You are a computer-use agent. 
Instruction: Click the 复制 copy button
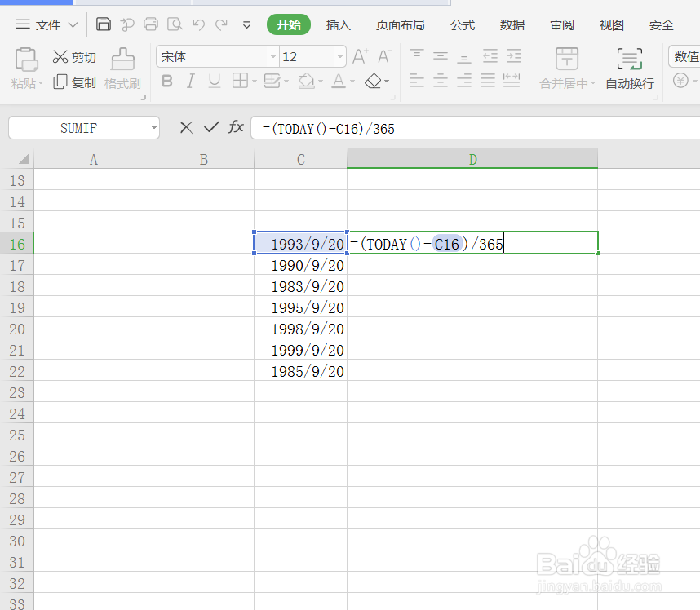(x=74, y=82)
